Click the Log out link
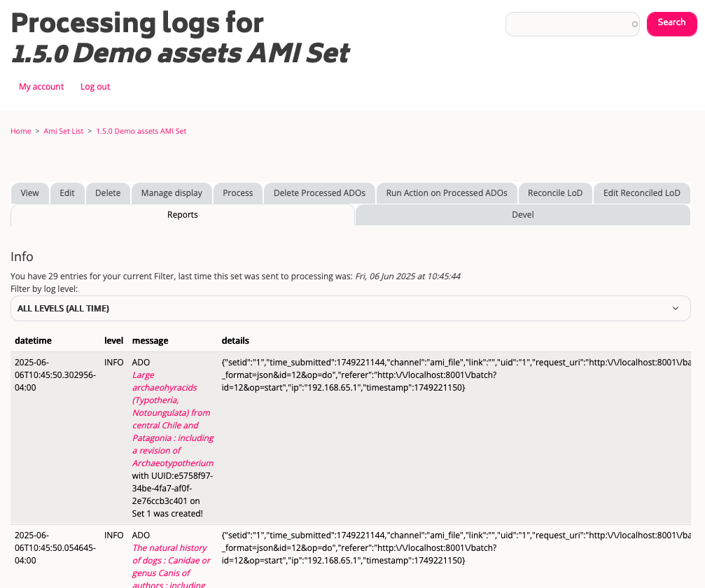The width and height of the screenshot is (705, 588). pyautogui.click(x=95, y=87)
